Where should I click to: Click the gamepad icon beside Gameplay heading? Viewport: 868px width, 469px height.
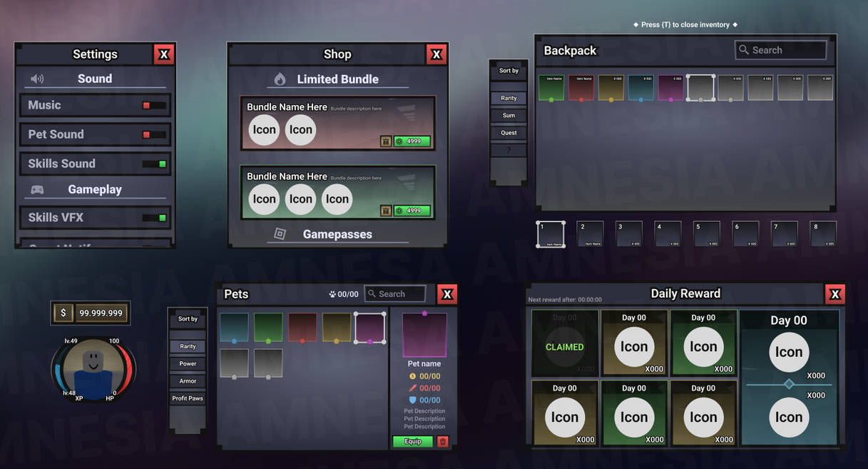37,190
